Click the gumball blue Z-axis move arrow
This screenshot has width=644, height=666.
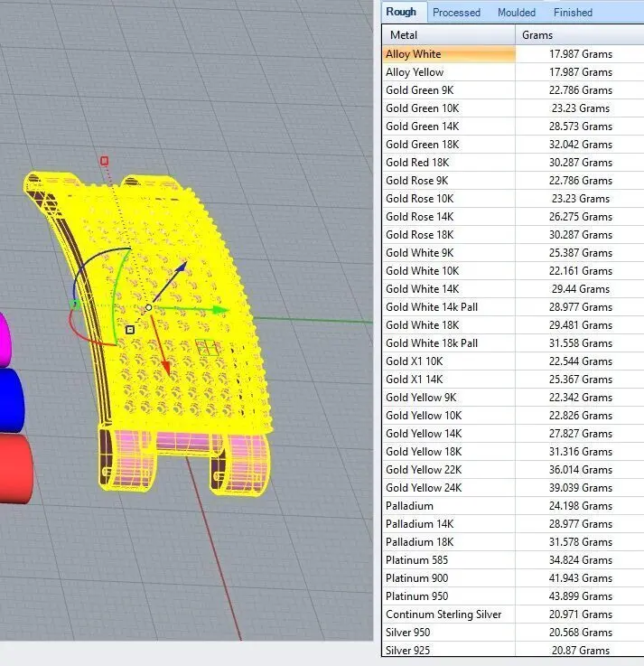pyautogui.click(x=182, y=267)
